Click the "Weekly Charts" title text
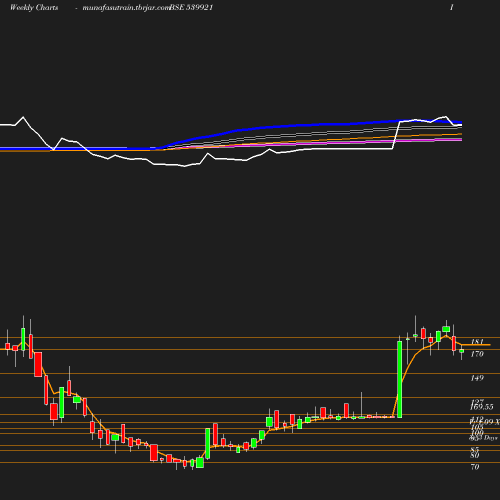This screenshot has height=500, width=500. click(x=34, y=8)
